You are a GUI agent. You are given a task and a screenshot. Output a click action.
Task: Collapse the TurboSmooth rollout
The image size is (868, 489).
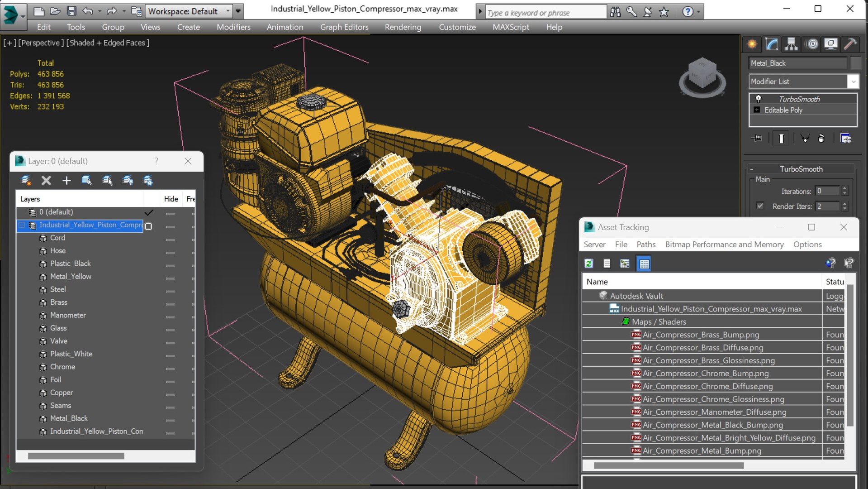click(x=752, y=169)
